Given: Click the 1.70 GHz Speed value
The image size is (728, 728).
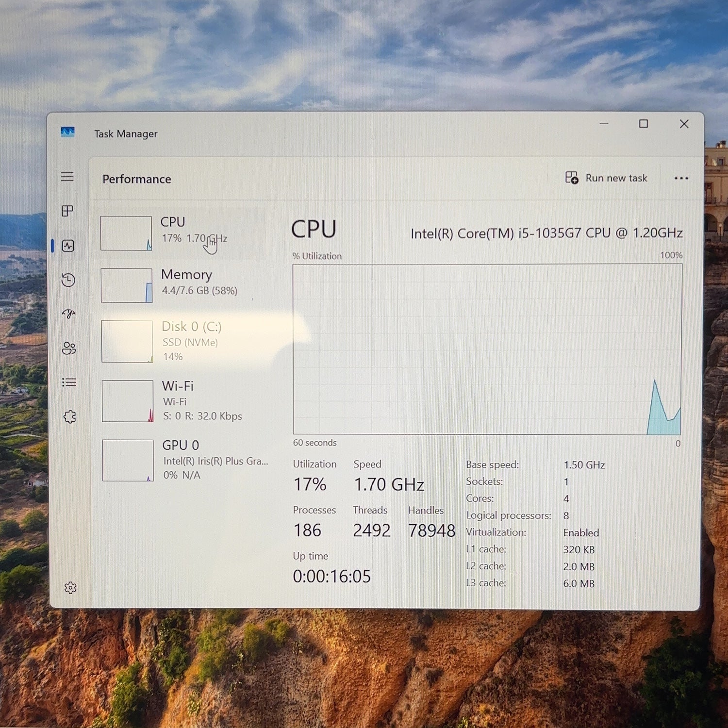Looking at the screenshot, I should click(389, 484).
